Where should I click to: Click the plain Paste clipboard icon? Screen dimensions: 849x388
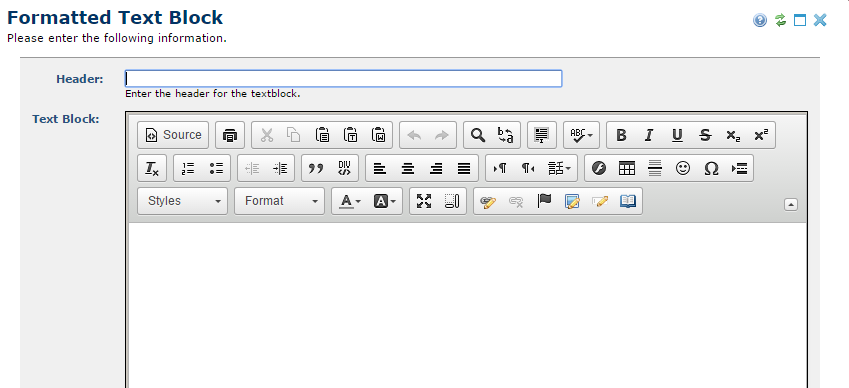(x=322, y=135)
